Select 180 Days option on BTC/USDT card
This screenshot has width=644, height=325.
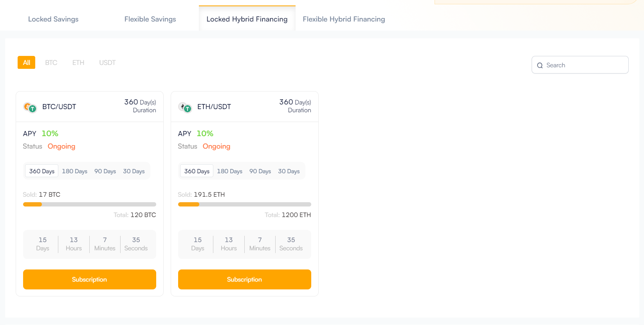point(74,171)
